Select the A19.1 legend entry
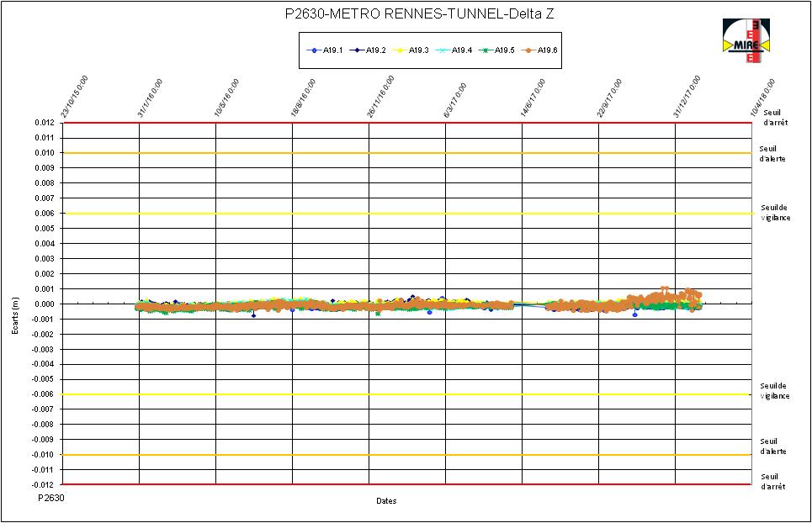Viewport: 812px width, 523px height. [325, 50]
